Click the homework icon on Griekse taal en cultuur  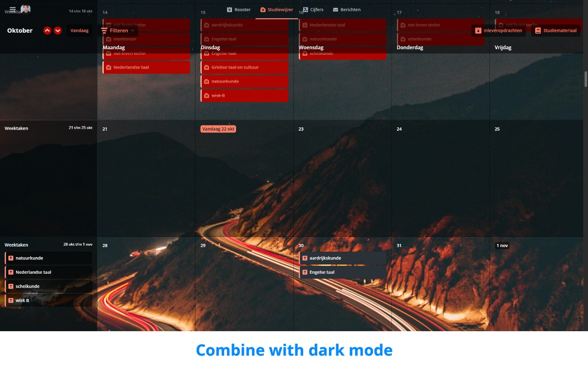206,68
